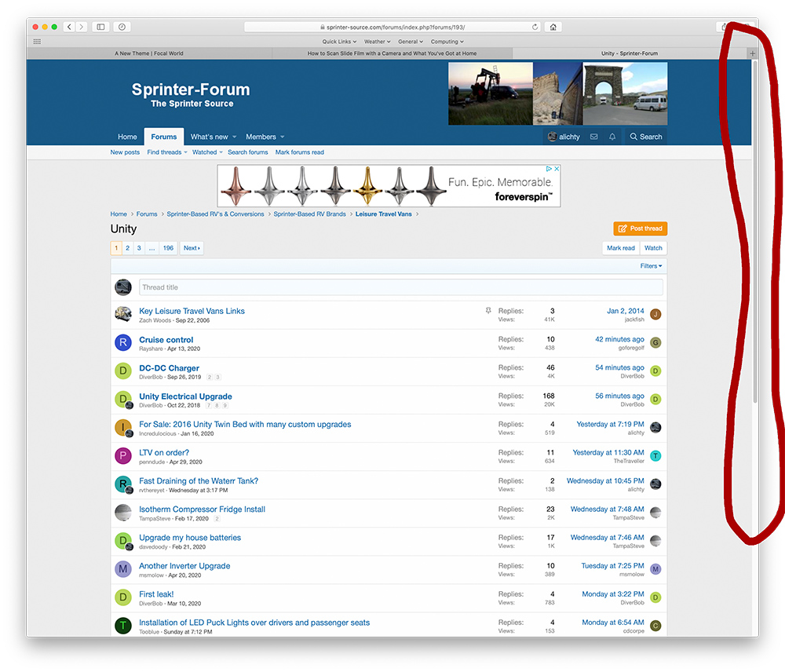The image size is (785, 672).
Task: Toggle the Safari sidebar icon
Action: coord(100,27)
